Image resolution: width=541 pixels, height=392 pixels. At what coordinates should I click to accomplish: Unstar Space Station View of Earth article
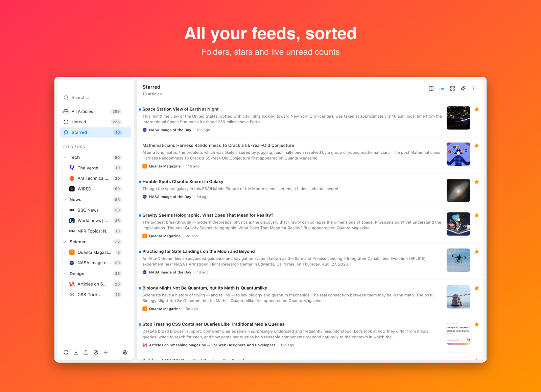pyautogui.click(x=477, y=109)
